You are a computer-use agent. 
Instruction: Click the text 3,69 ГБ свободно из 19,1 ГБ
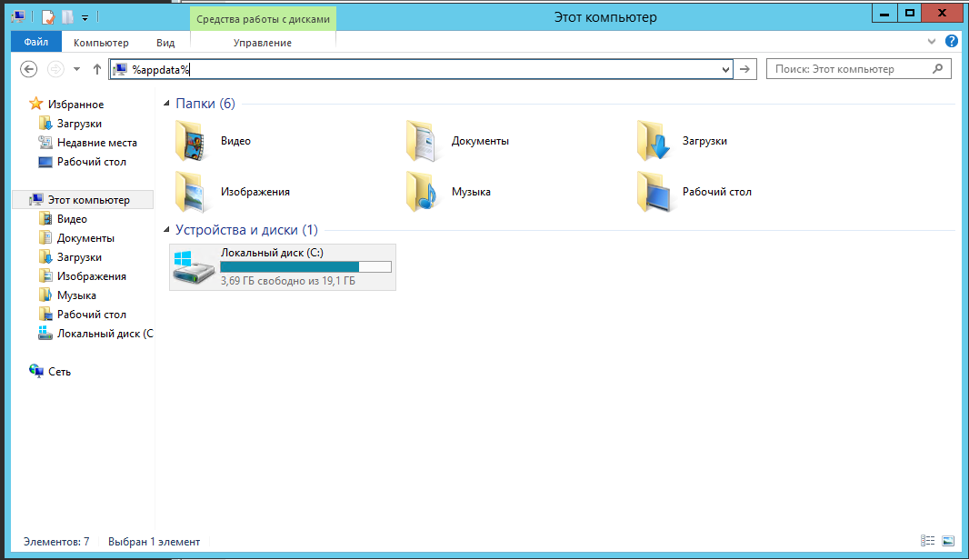pyautogui.click(x=288, y=281)
